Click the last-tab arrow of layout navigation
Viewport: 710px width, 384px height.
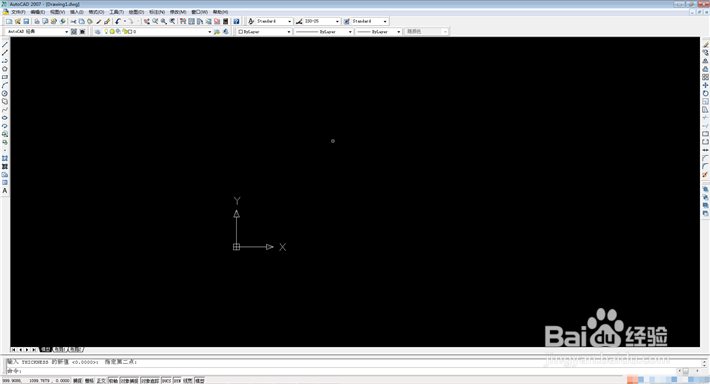coord(34,350)
